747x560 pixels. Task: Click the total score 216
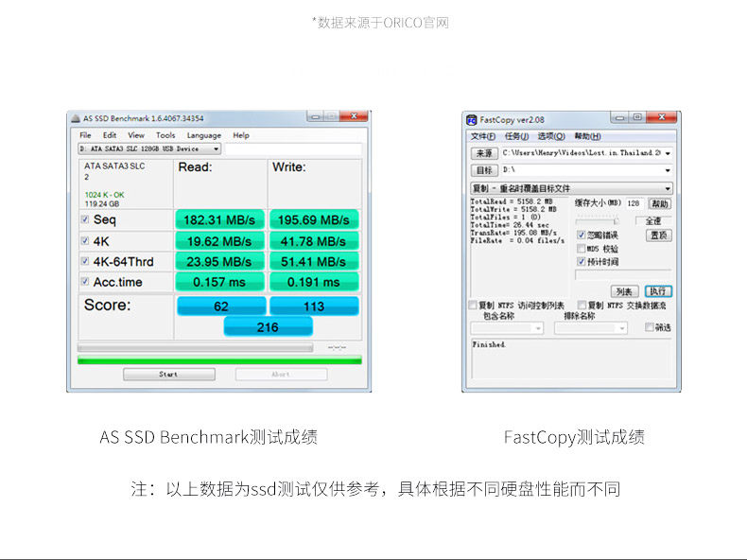(268, 327)
